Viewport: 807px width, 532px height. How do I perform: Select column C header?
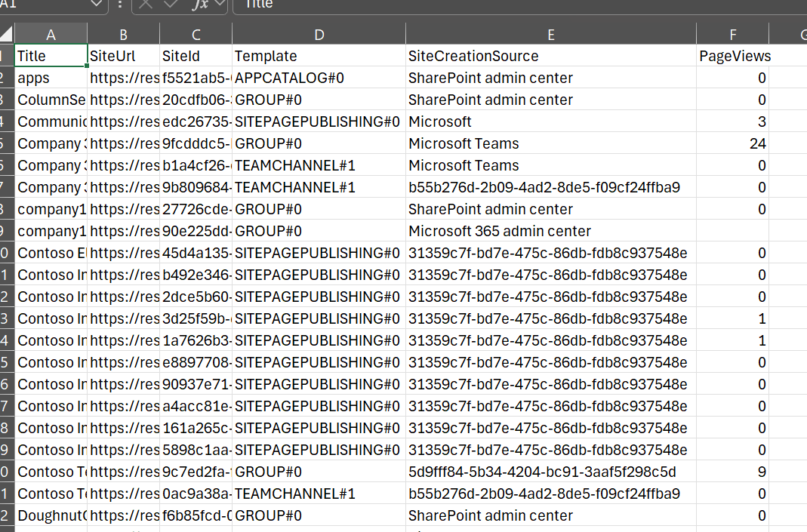click(x=196, y=34)
